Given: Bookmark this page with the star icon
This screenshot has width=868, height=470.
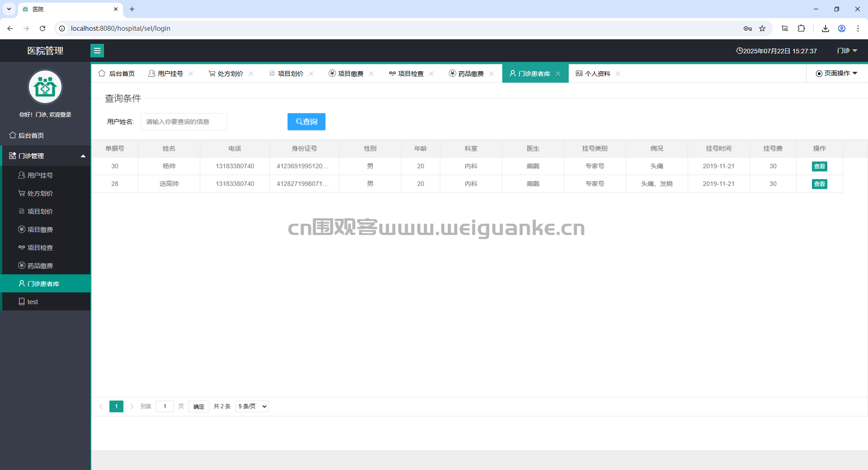Looking at the screenshot, I should [762, 28].
